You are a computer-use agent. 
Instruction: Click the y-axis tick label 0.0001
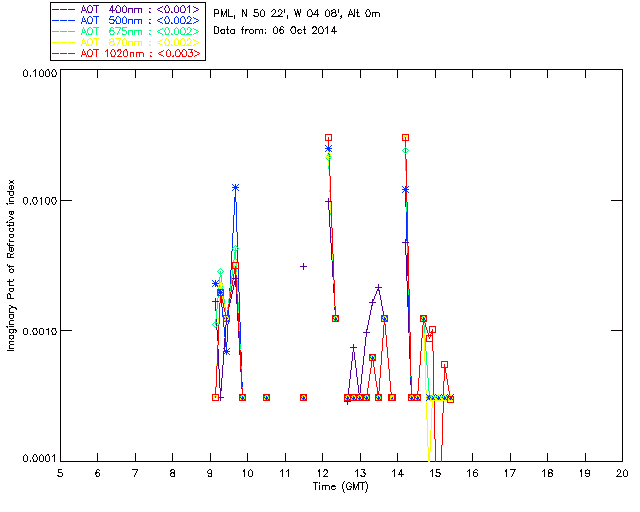(x=39, y=459)
